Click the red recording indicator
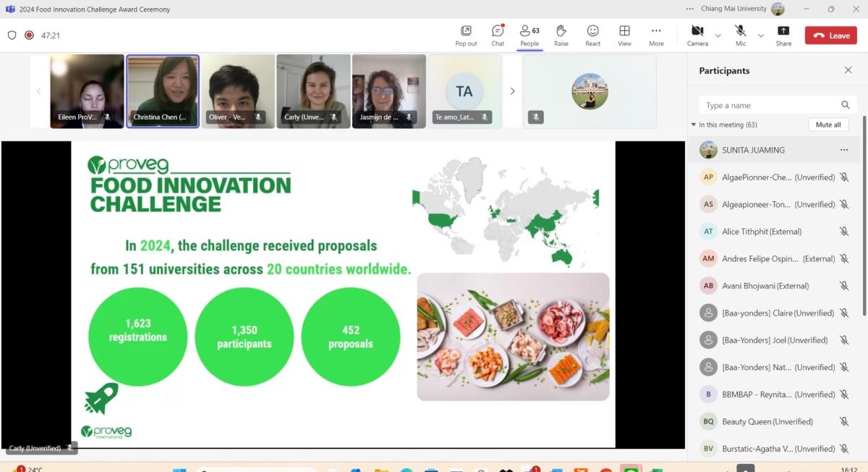 (29, 35)
